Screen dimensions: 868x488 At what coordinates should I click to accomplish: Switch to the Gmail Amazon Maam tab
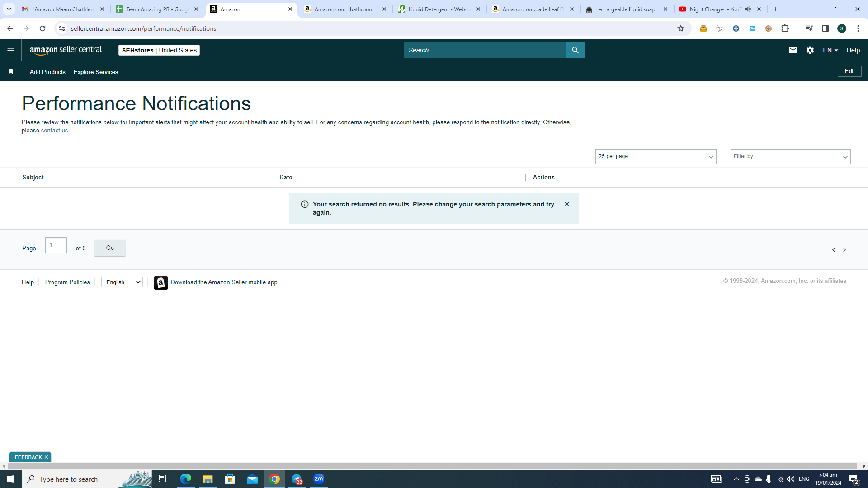pyautogui.click(x=63, y=9)
